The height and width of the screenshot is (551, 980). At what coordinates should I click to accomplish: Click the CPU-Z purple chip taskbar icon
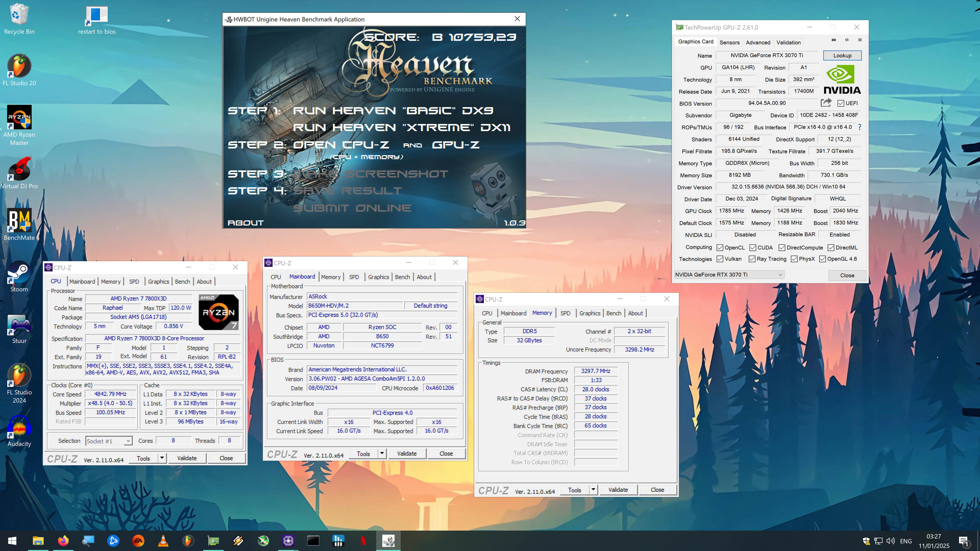(x=288, y=540)
